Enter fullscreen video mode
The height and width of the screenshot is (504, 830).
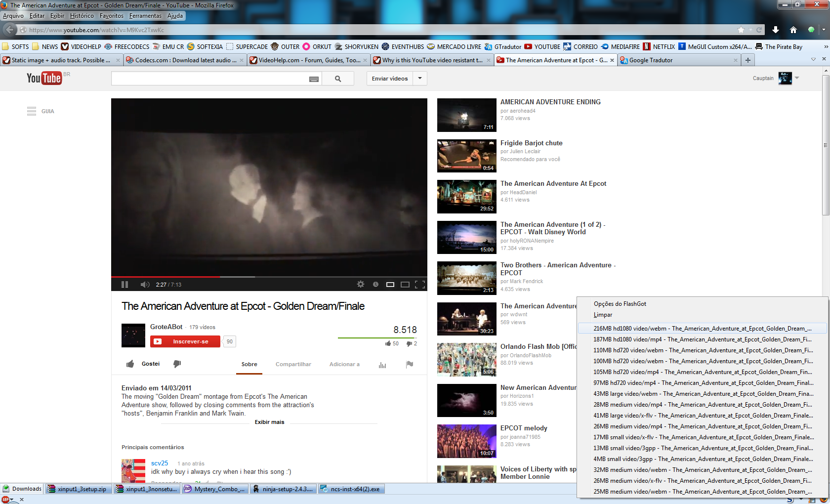420,284
